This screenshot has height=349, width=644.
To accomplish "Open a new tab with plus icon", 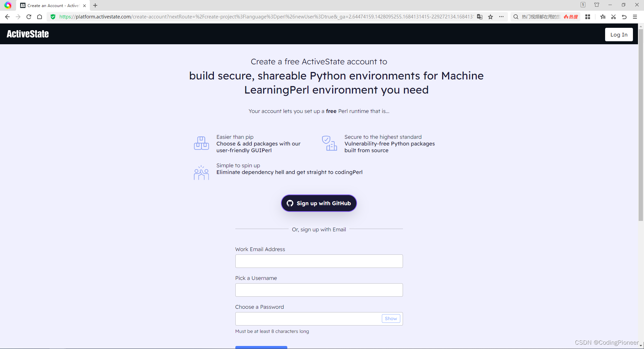I will 95,5.
